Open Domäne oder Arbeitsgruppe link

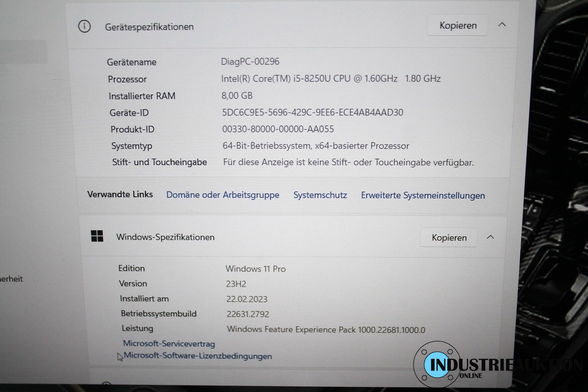pyautogui.click(x=222, y=195)
